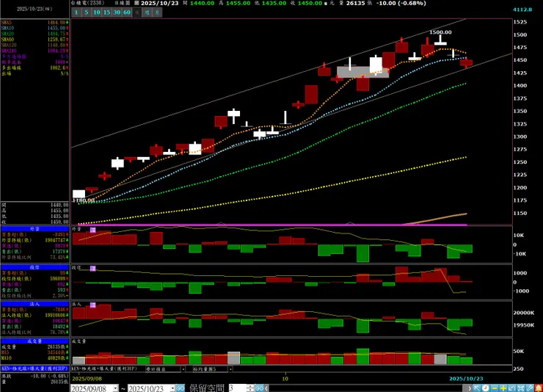Screen dimensions: 543x392
Task: Click purple settings icon in 投信 panel
Action: 92,269
